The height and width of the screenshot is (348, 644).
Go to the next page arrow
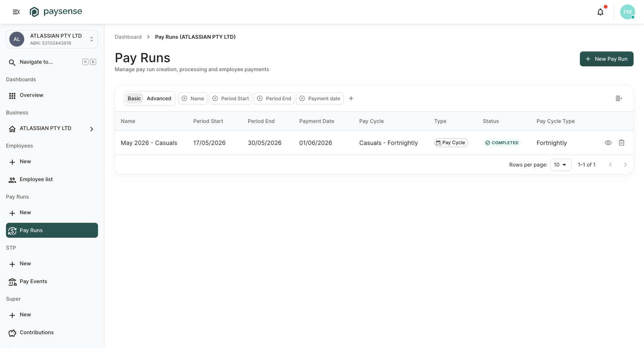point(625,165)
